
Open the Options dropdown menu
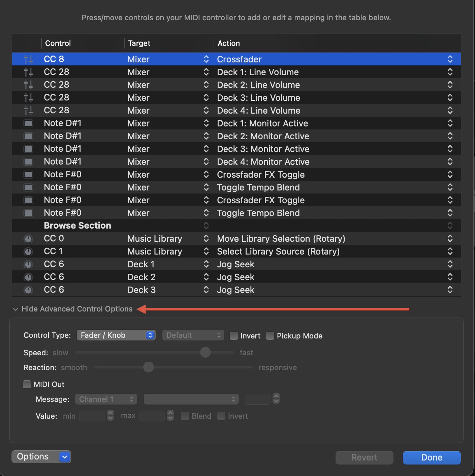pyautogui.click(x=65, y=457)
